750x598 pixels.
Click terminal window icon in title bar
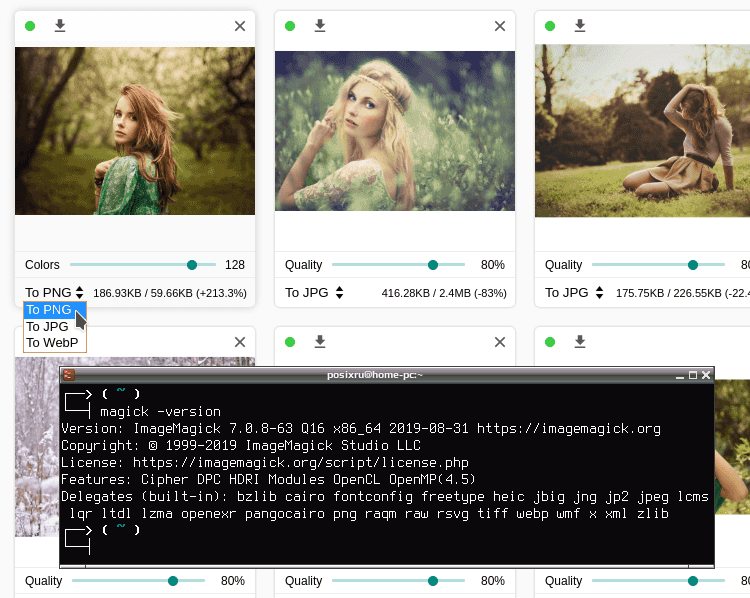point(68,375)
